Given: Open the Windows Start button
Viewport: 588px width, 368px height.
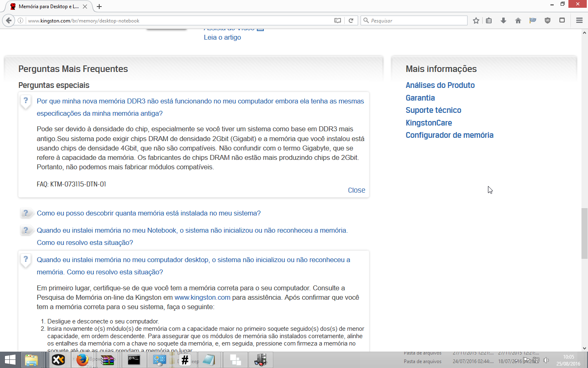Looking at the screenshot, I should [x=10, y=360].
